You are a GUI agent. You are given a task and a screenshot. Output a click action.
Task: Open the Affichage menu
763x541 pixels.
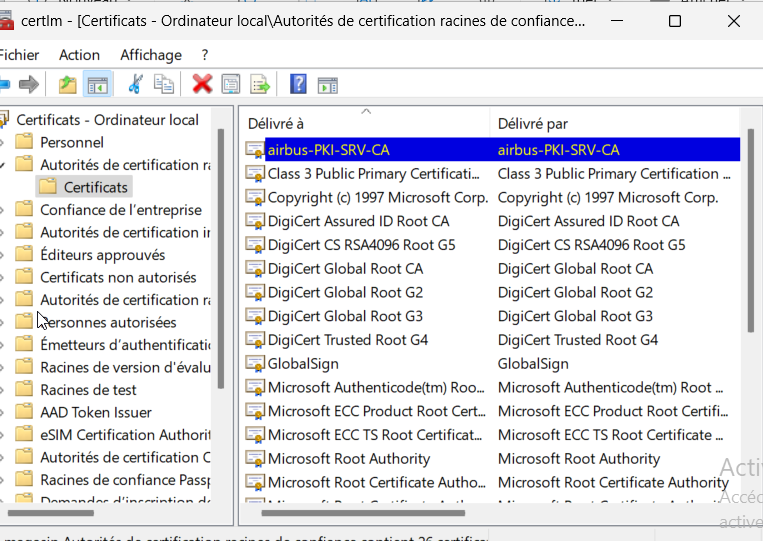point(151,55)
